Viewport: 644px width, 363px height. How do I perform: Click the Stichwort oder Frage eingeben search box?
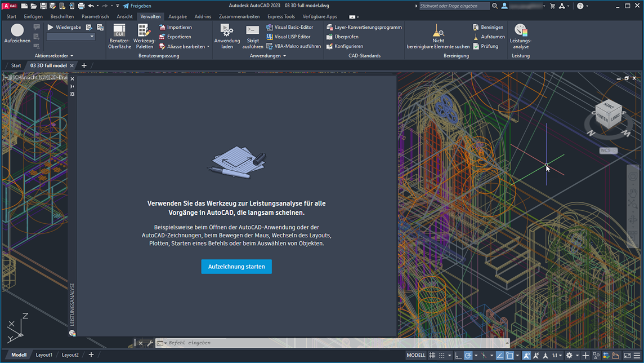click(454, 6)
